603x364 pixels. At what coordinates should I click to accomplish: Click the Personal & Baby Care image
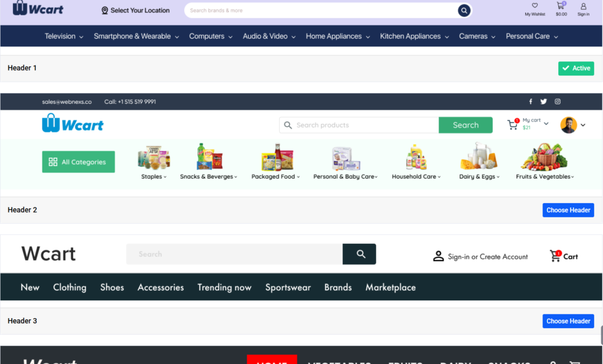[346, 158]
